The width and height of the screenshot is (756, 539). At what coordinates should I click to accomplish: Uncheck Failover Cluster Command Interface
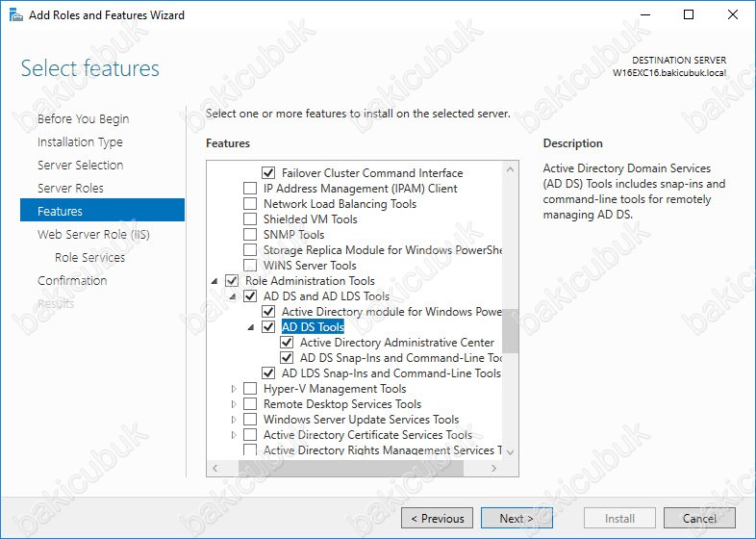268,172
